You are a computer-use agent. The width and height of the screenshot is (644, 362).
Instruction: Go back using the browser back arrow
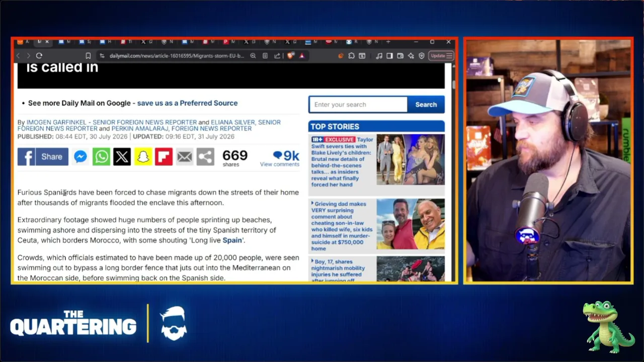coord(18,56)
